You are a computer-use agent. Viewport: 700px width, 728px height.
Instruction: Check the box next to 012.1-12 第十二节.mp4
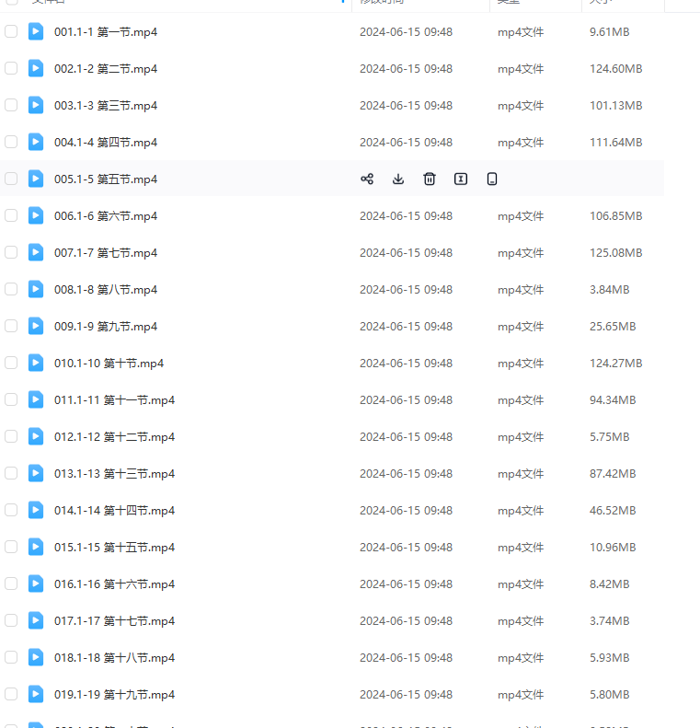(x=11, y=437)
